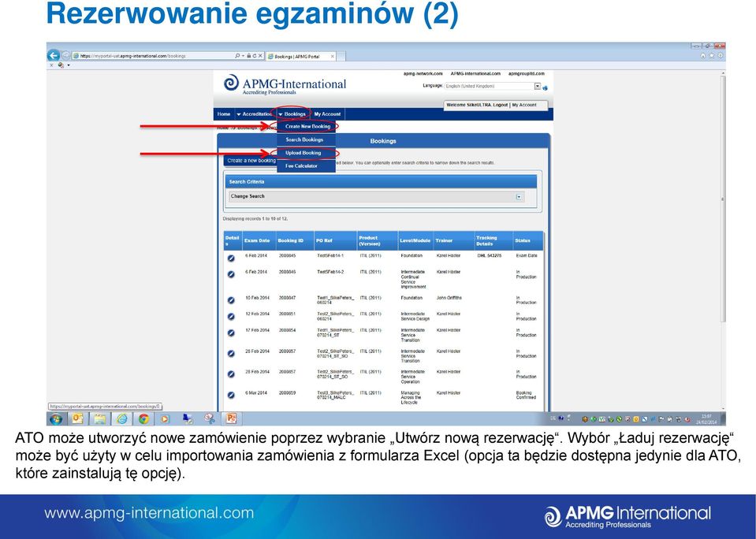Click the browser Forward arrow button
The width and height of the screenshot is (756, 539).
click(x=66, y=55)
